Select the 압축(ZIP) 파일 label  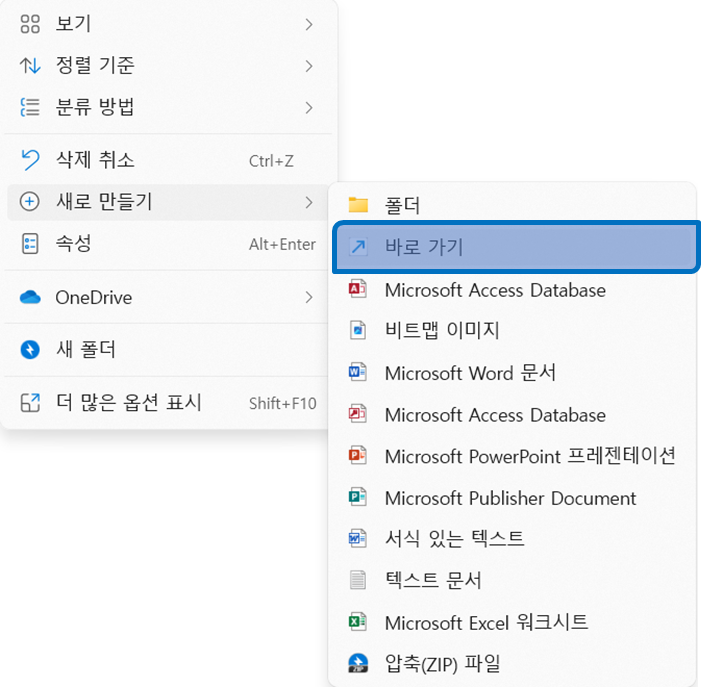click(443, 664)
